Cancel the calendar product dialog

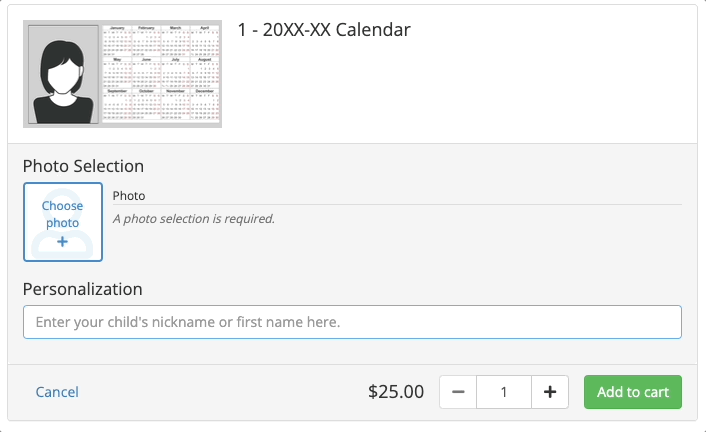[57, 392]
